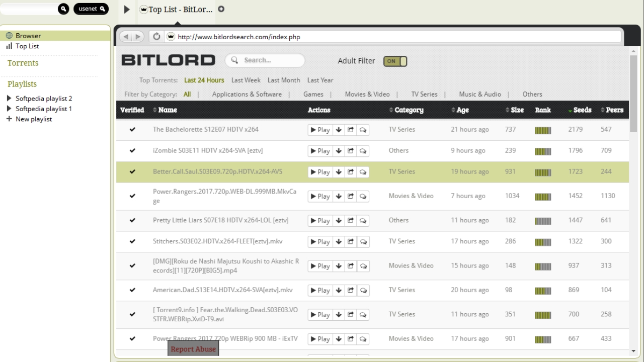Screen dimensions: 644x362
Task: Share Power.Rangers.2017.720p.WEB-DL torrent
Action: [x=351, y=197]
